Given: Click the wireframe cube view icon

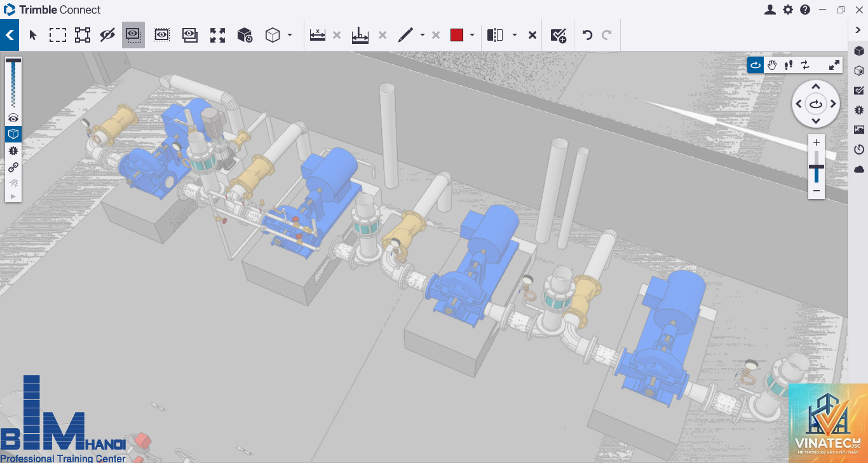Looking at the screenshot, I should (273, 36).
